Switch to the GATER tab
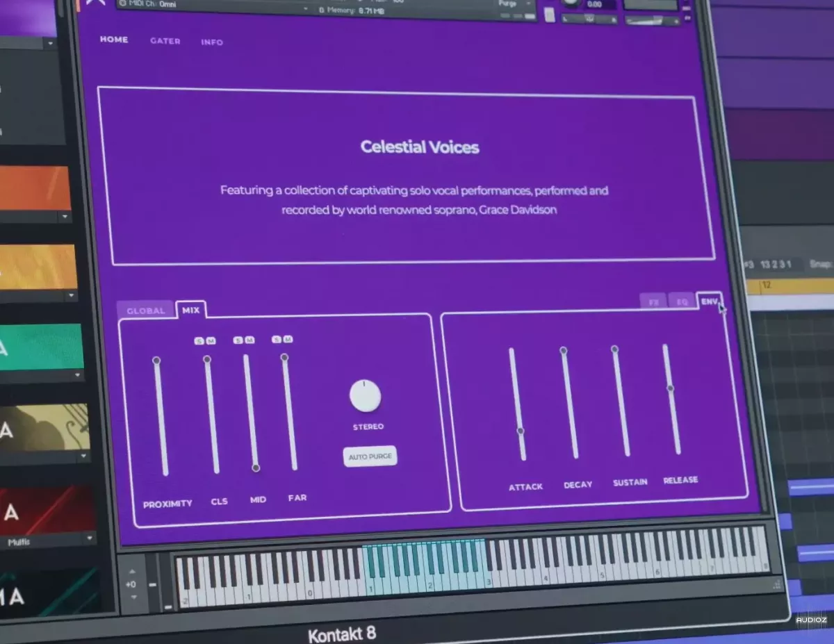 point(165,41)
